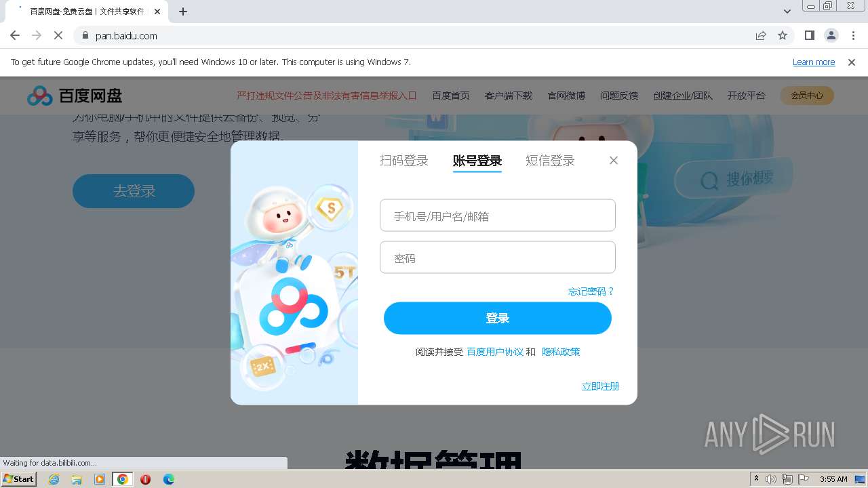This screenshot has height=488, width=868.
Task: Click Chrome icon in taskbar
Action: point(123,479)
